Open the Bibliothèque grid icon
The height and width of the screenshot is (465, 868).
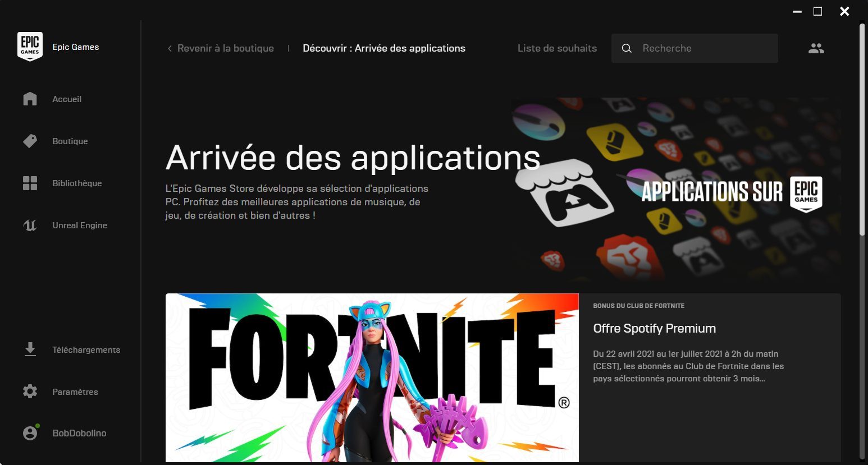[30, 183]
